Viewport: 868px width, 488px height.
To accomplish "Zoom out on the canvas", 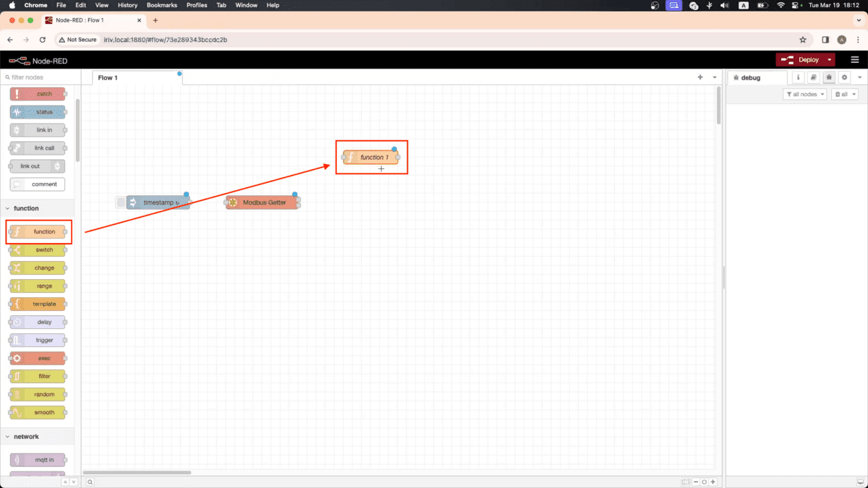I will click(695, 481).
